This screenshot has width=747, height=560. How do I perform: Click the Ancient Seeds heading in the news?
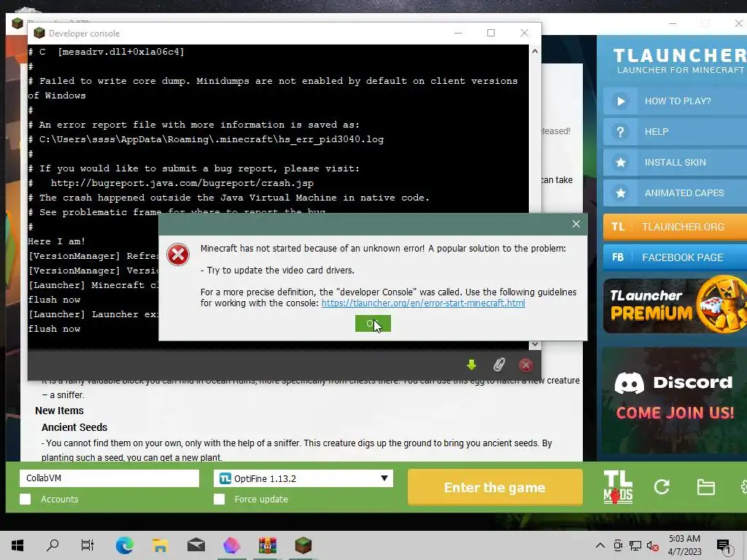[74, 427]
